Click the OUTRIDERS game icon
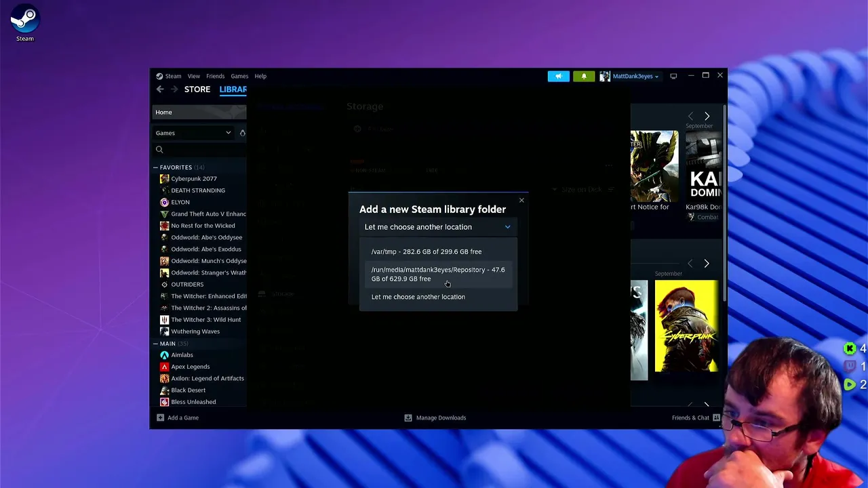 (x=164, y=285)
